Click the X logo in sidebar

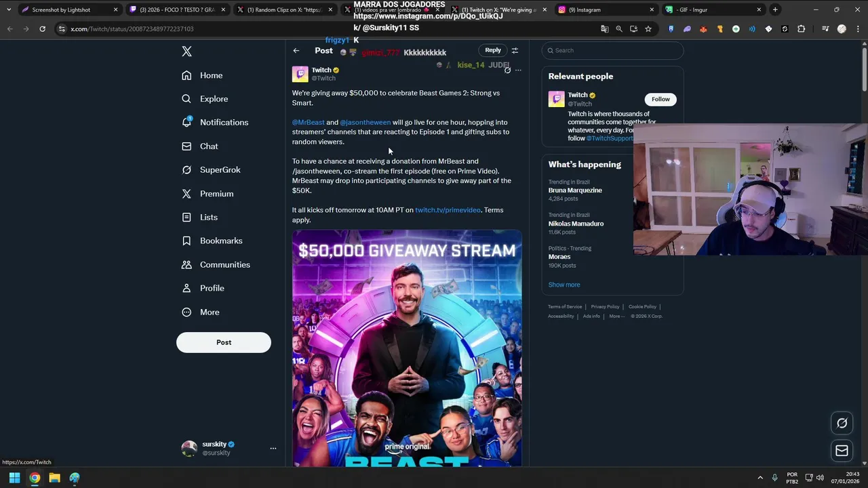[x=187, y=52]
